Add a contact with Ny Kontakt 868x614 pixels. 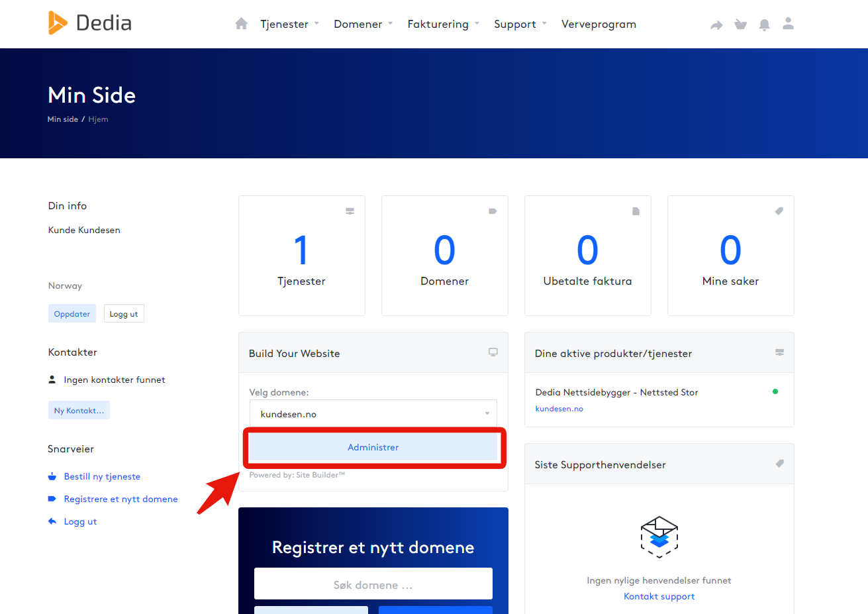coord(79,410)
